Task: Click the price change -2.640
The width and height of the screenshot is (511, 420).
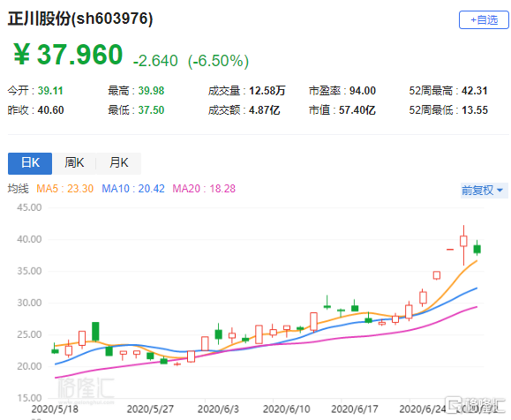Action: [155, 61]
